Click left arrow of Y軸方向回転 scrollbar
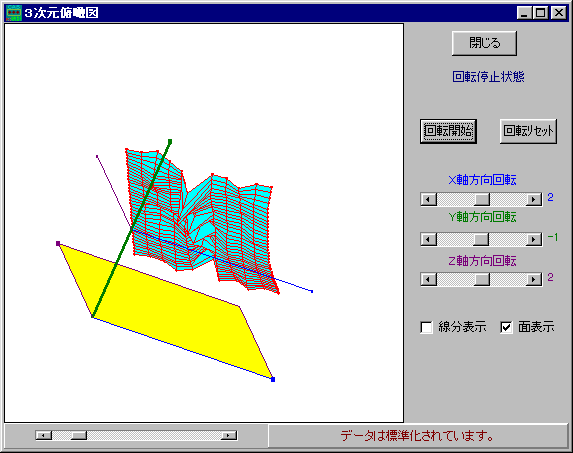 point(429,240)
